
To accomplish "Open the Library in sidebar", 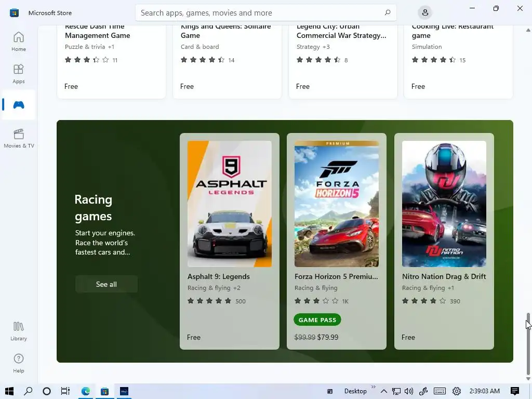I will coord(19,331).
